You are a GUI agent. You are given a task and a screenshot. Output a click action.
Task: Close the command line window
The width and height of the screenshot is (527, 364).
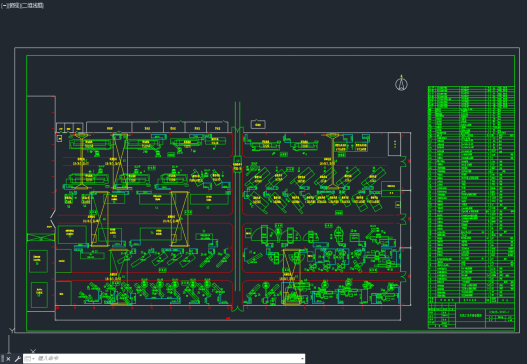tap(8, 359)
